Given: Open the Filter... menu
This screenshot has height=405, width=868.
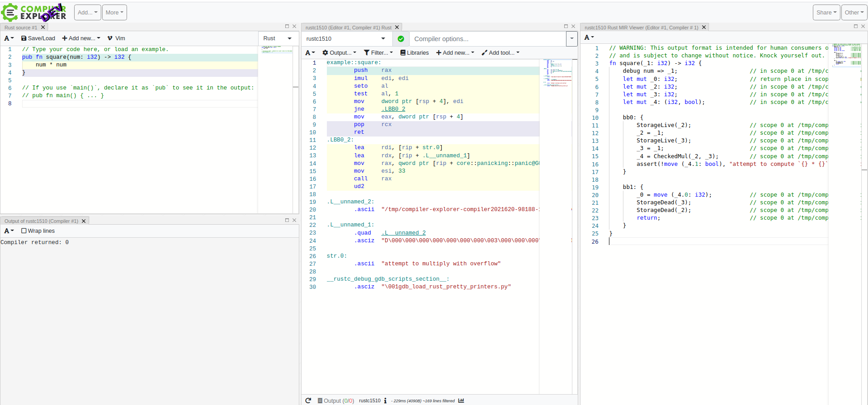Looking at the screenshot, I should click(x=378, y=53).
